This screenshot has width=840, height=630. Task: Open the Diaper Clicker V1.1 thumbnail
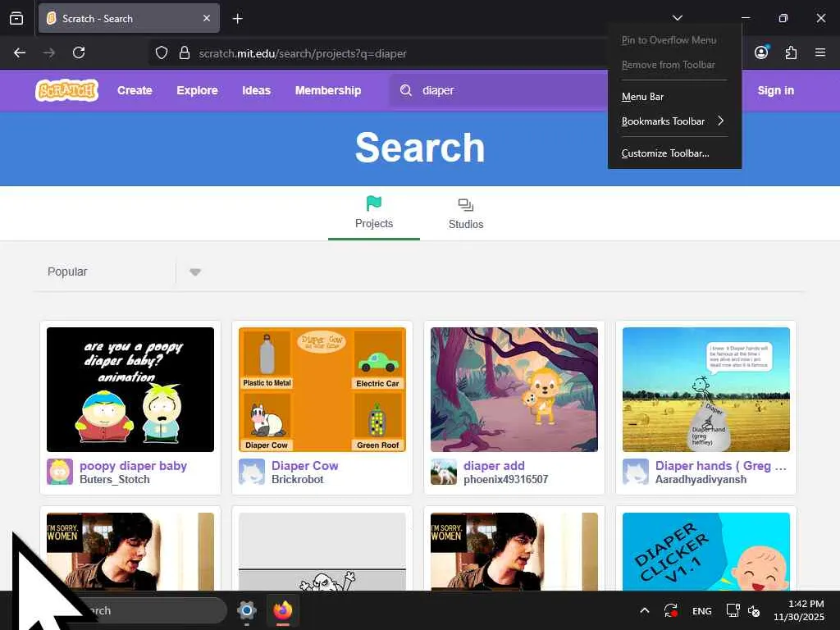706,552
